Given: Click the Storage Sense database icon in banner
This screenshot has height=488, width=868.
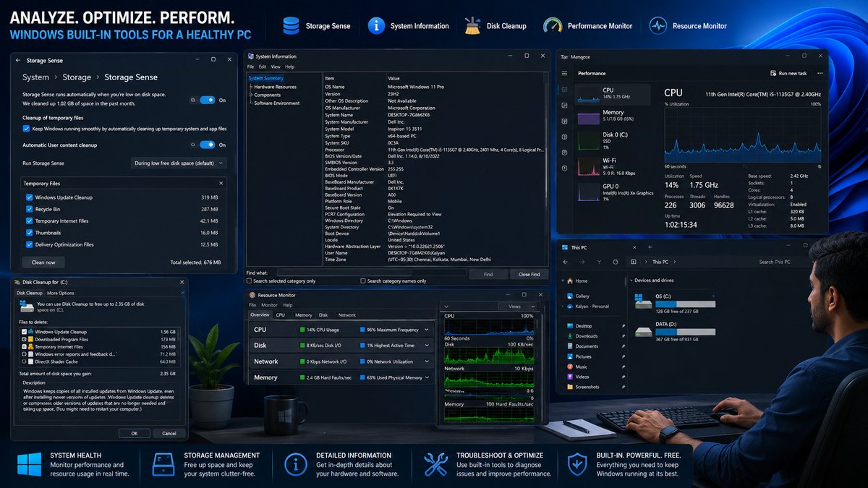Looking at the screenshot, I should click(291, 25).
